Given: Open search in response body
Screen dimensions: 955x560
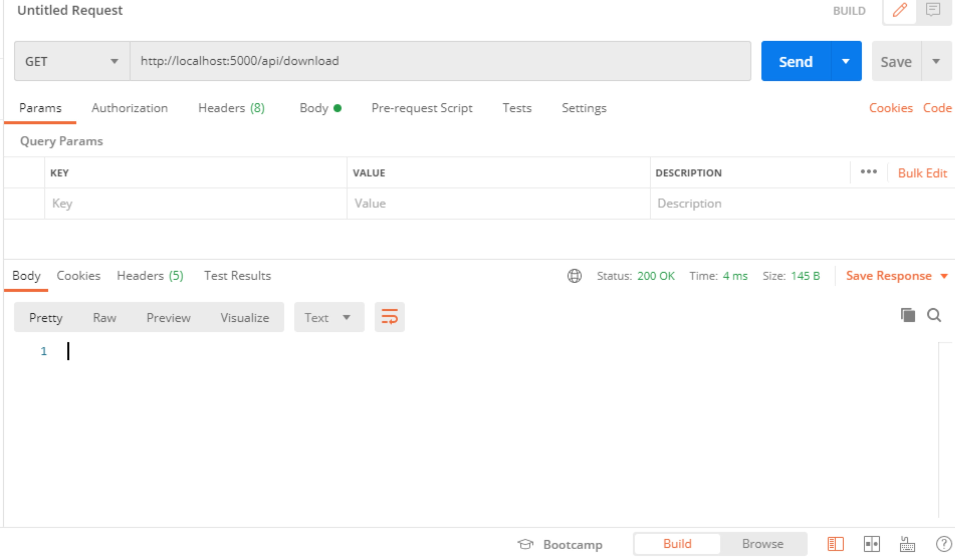Looking at the screenshot, I should tap(934, 315).
